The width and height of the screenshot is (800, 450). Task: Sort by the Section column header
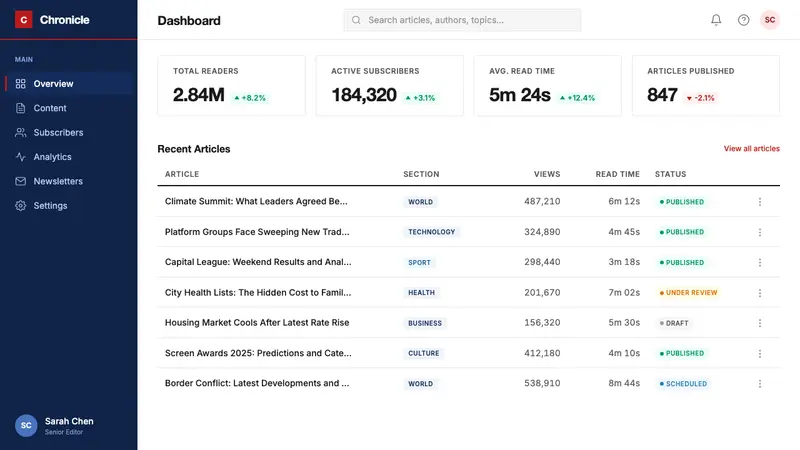[x=421, y=174]
